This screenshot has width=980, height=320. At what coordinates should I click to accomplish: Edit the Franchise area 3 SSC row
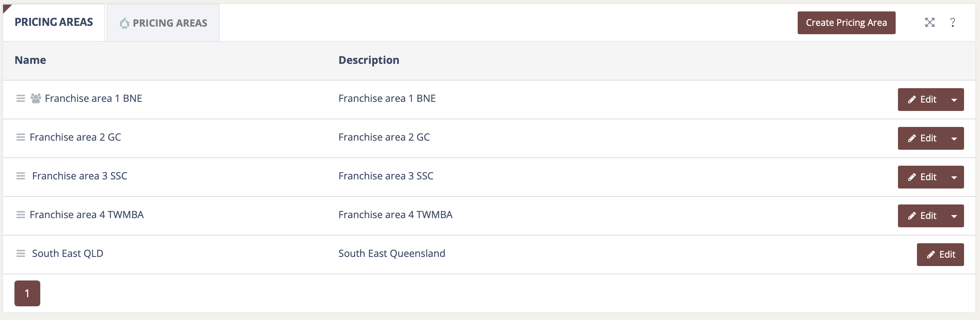(922, 177)
